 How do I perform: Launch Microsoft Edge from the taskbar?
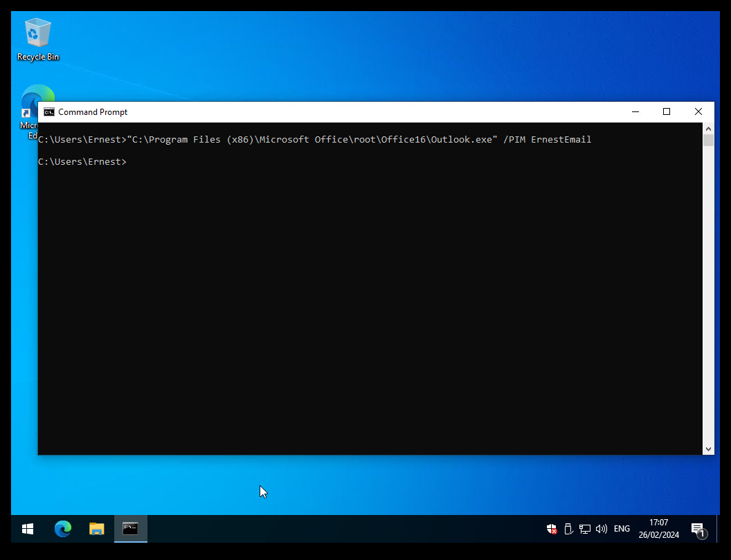click(x=63, y=529)
